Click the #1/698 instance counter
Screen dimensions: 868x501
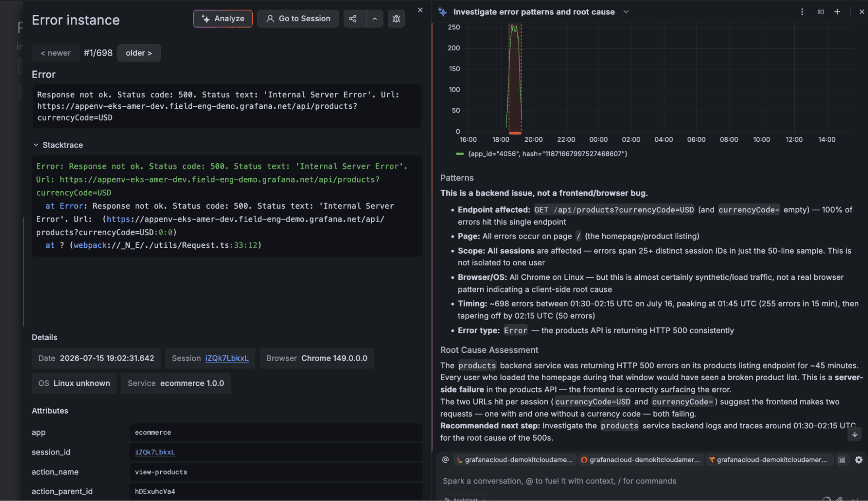(98, 53)
